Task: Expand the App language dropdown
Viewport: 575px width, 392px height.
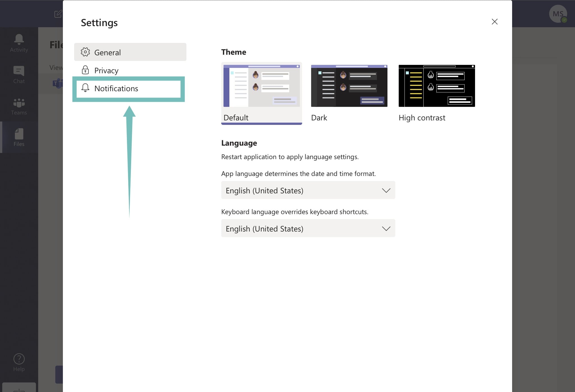Action: pyautogui.click(x=308, y=190)
